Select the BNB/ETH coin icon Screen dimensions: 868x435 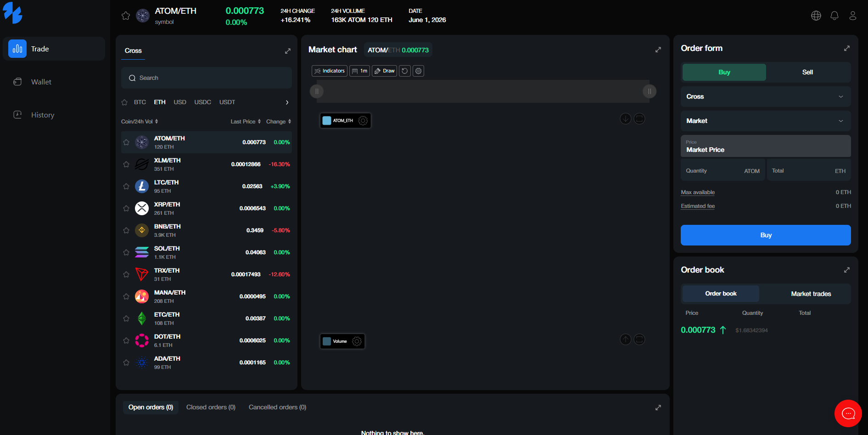(142, 230)
